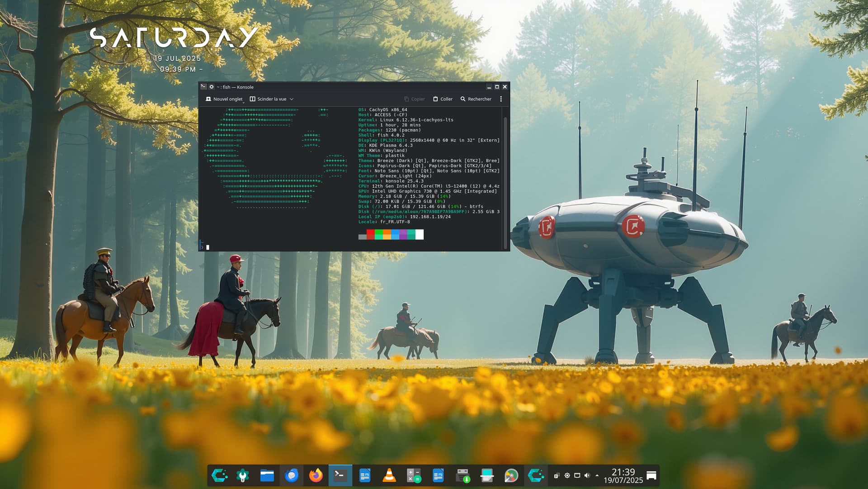The image size is (868, 489).
Task: Toggle pin window on all desktops
Action: click(x=211, y=87)
